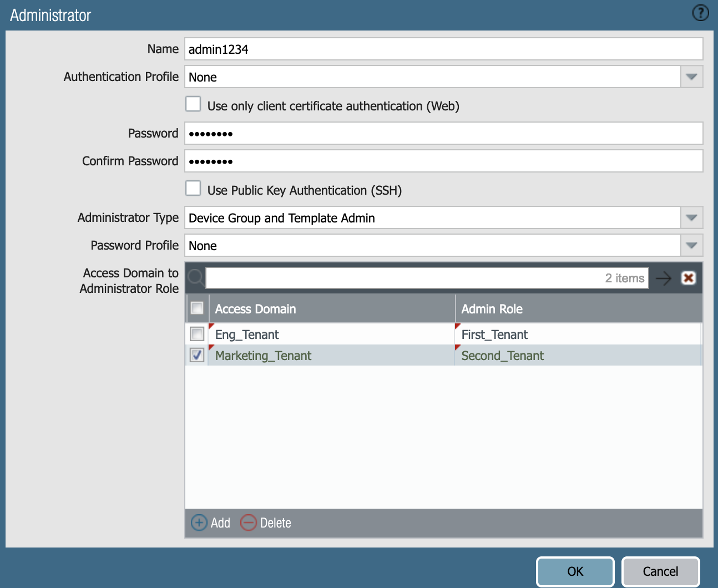
Task: Open the Password Profile dropdown arrow
Action: pos(691,245)
